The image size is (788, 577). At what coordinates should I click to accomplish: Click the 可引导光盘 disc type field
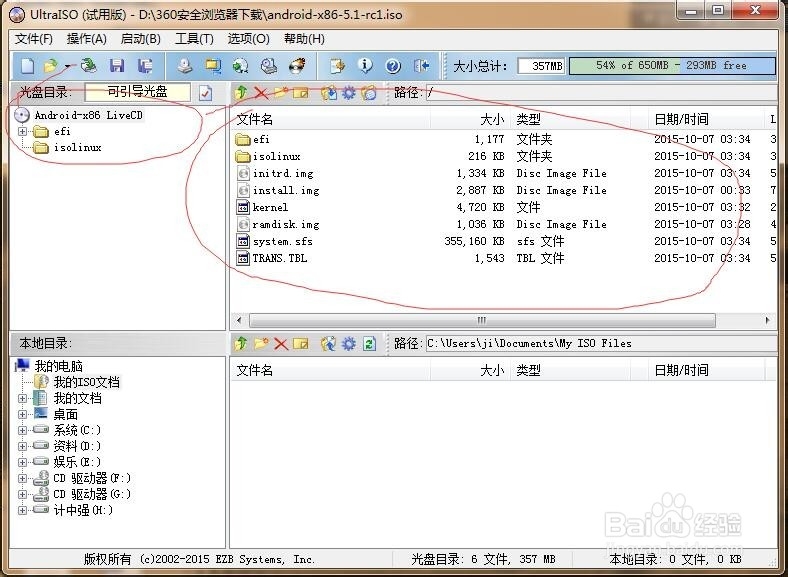point(138,92)
